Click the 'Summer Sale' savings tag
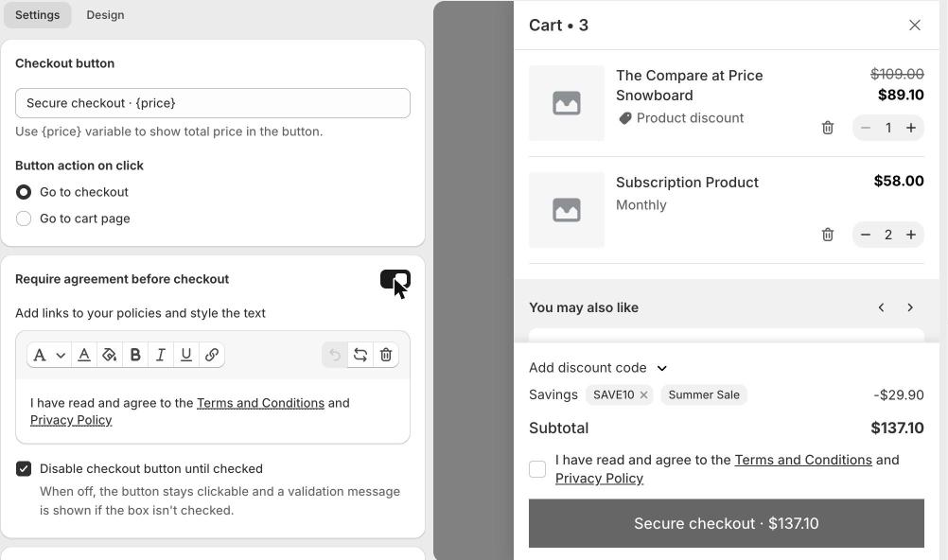 click(704, 394)
